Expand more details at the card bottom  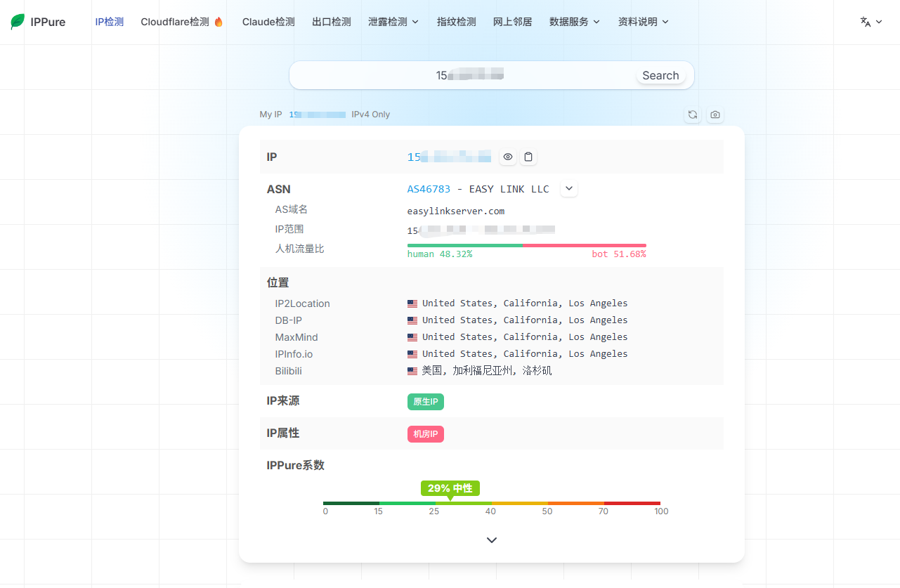click(x=492, y=540)
